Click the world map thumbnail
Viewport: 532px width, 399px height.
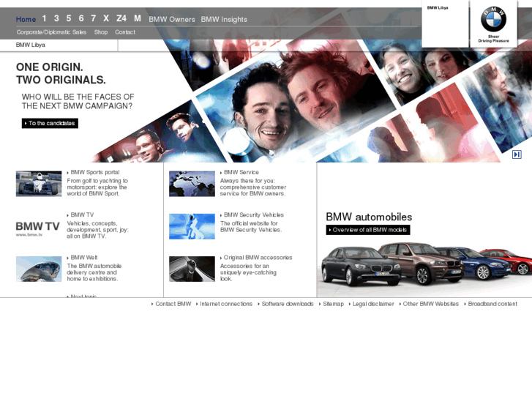192,184
